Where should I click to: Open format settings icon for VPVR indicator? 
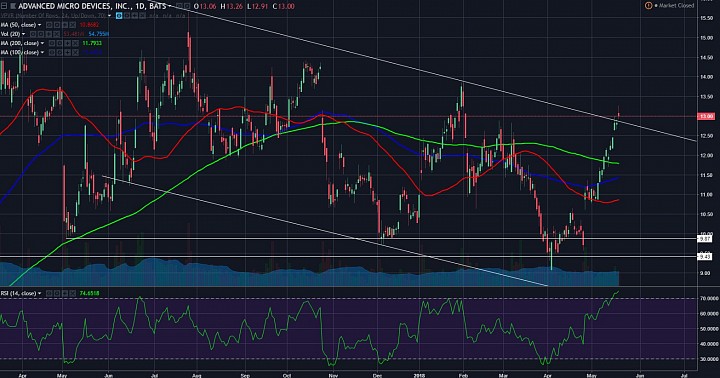tap(127, 16)
